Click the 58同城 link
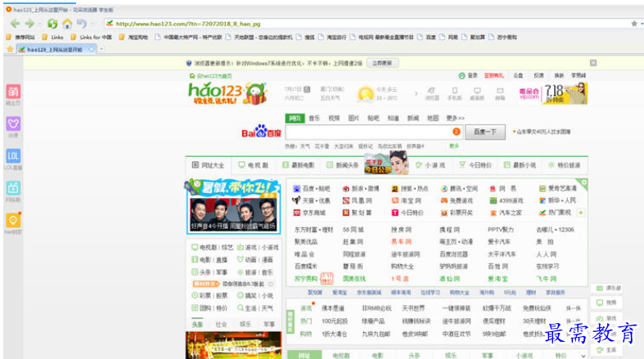The height and width of the screenshot is (359, 644). 354,230
